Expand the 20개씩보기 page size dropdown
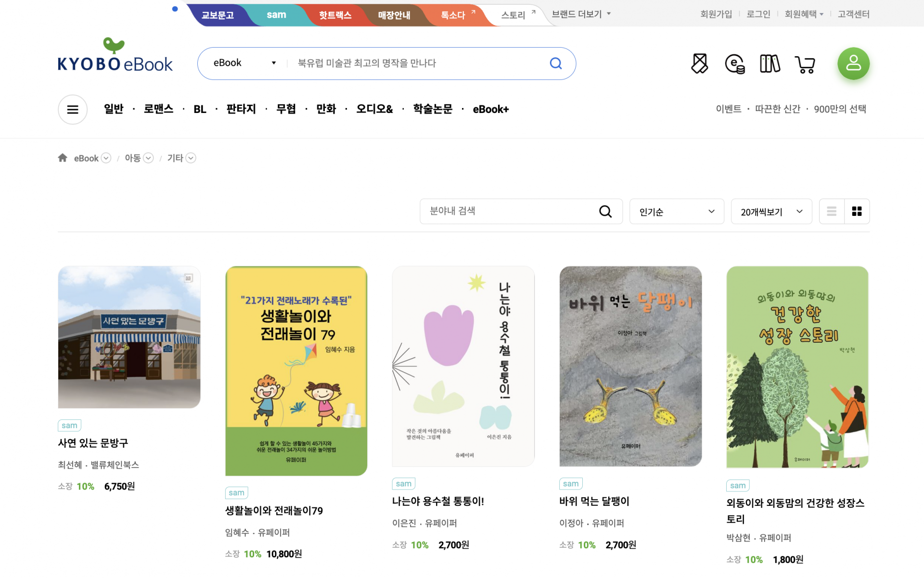 [x=771, y=212]
